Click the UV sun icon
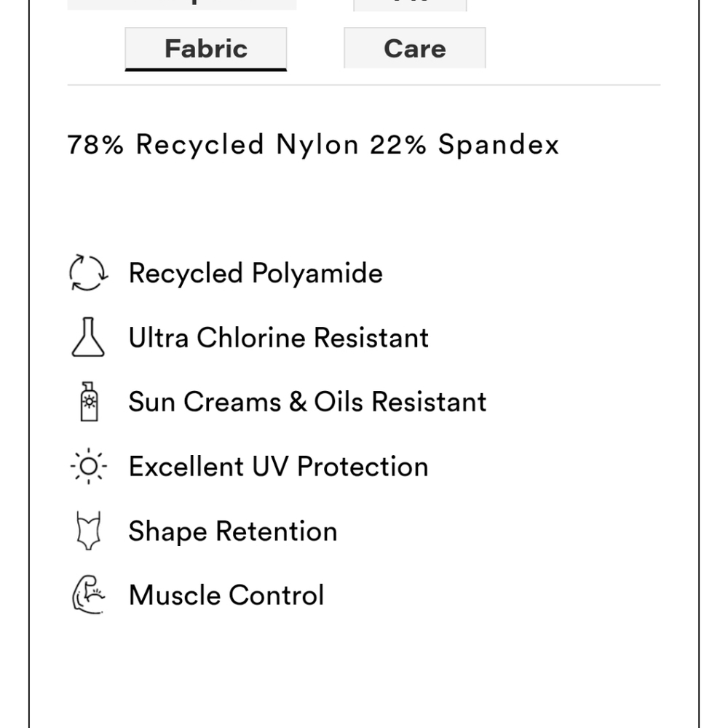 click(x=88, y=466)
